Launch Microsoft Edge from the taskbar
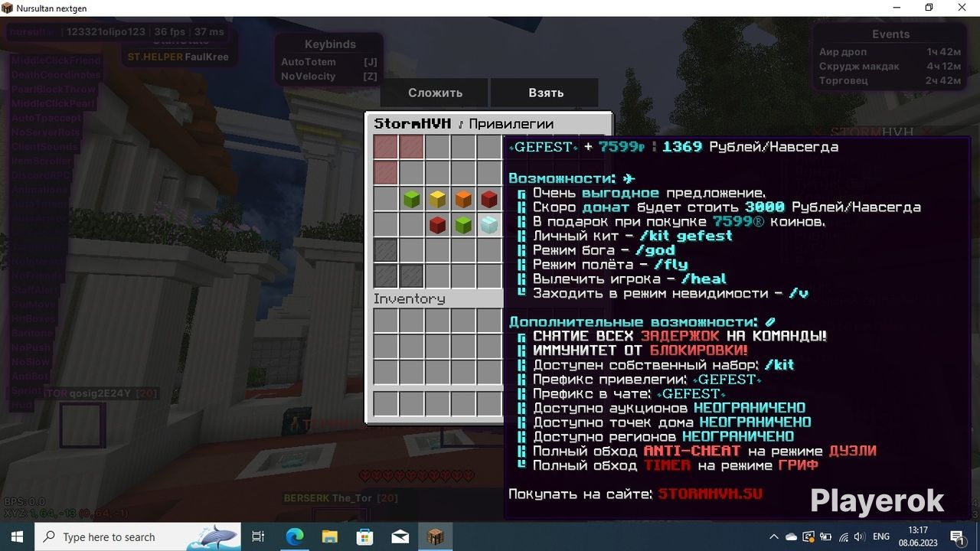 [295, 536]
